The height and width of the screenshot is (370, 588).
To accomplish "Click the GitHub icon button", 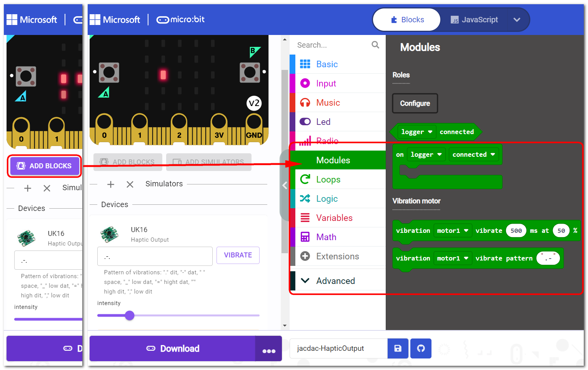I will click(421, 348).
